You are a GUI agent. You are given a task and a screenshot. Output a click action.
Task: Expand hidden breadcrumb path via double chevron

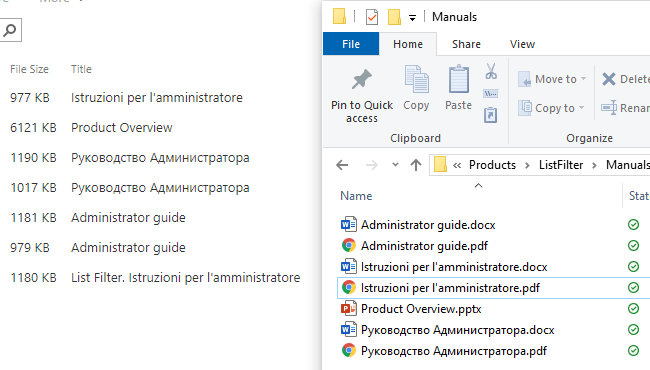[457, 166]
